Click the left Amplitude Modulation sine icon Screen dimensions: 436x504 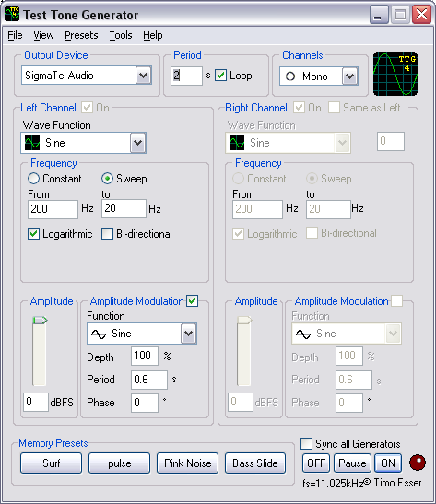99,334
